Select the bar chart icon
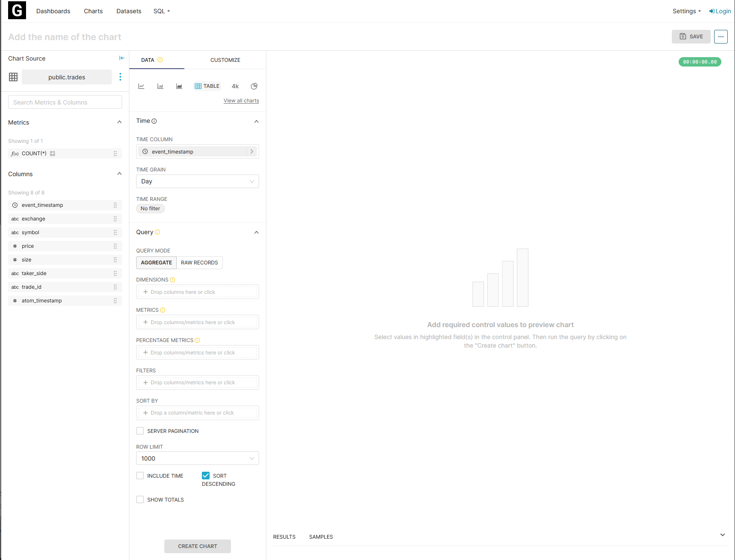735x560 pixels. coord(160,86)
